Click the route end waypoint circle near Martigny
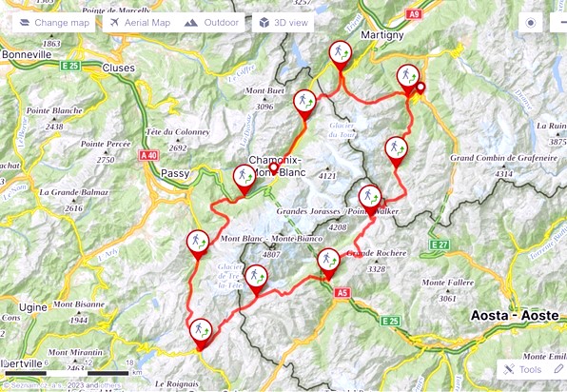 pyautogui.click(x=420, y=88)
